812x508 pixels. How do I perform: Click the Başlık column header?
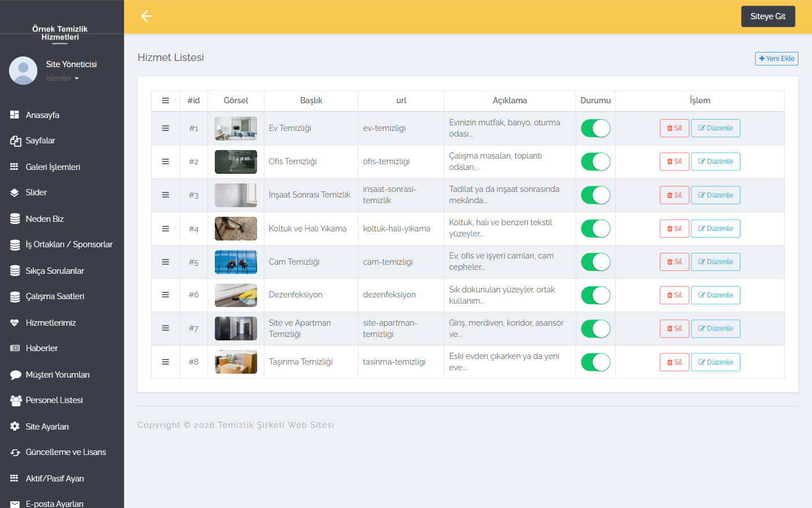(x=311, y=100)
